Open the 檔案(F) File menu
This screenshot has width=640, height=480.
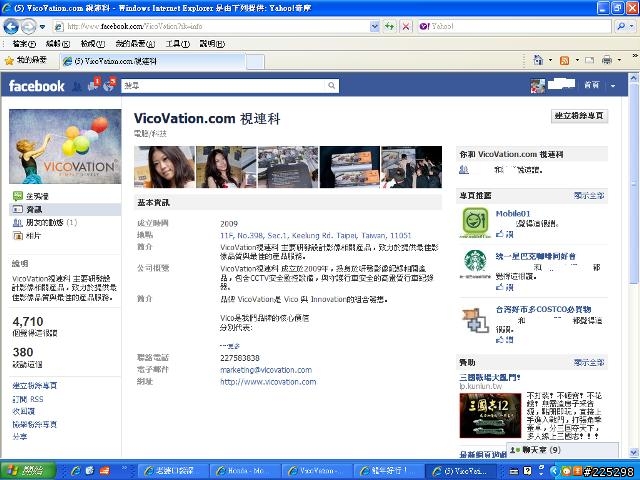[23, 44]
